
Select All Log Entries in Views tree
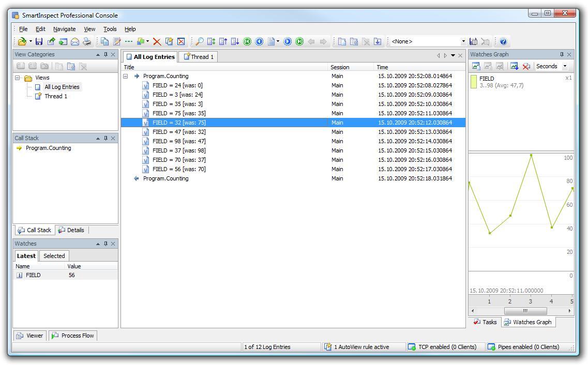[62, 87]
